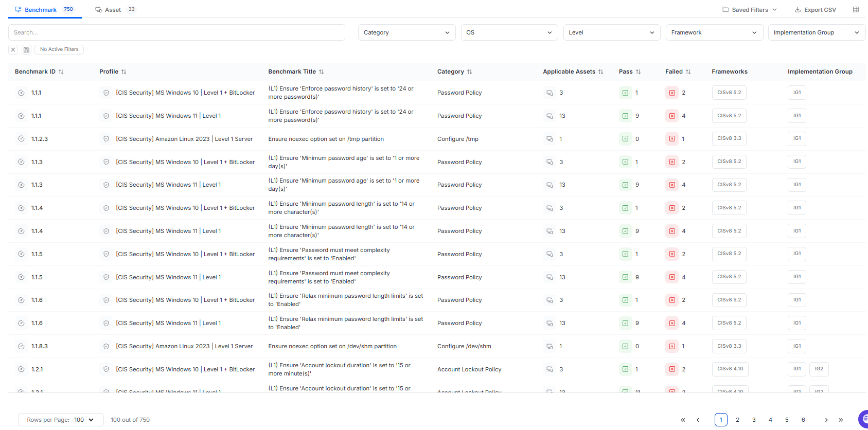
Task: Click IG2 tag in 1.2.1 Windows 10 row
Action: [819, 369]
